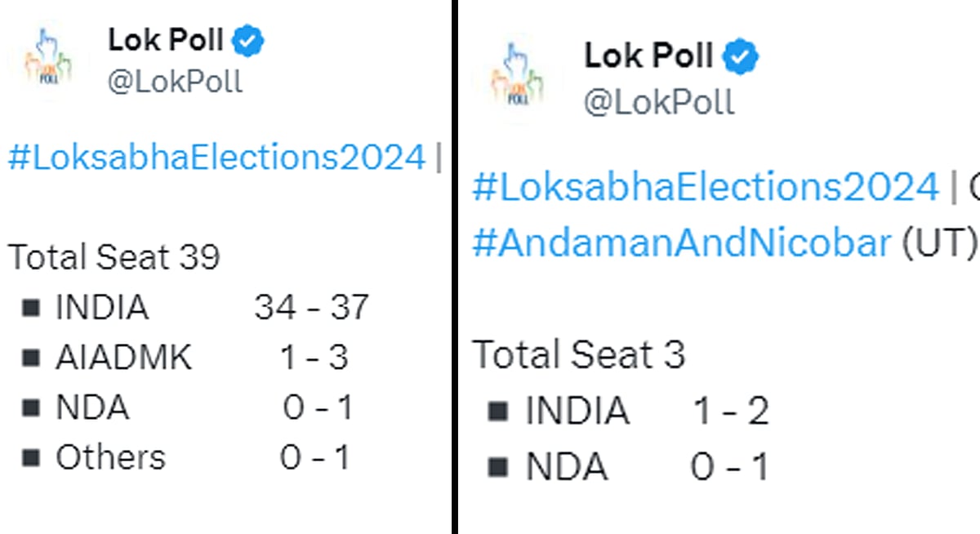980x534 pixels.
Task: Open the Lok Poll display name on left tweet
Action: click(167, 37)
